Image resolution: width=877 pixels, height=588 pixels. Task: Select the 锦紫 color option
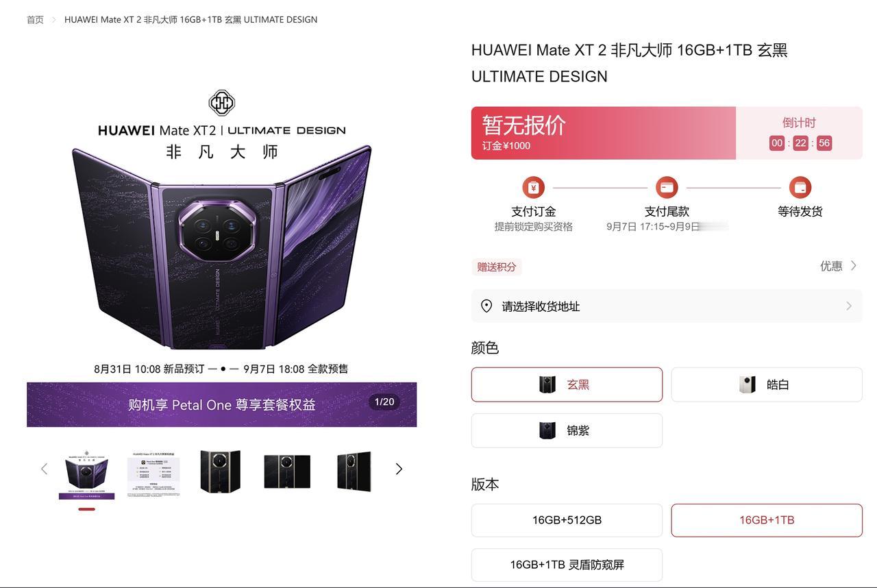(567, 430)
